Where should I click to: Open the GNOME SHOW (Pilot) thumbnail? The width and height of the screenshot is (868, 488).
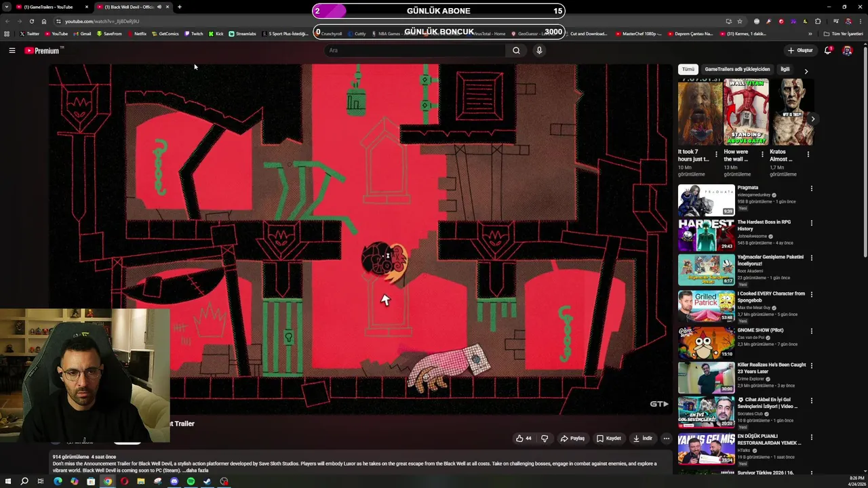[x=706, y=342]
